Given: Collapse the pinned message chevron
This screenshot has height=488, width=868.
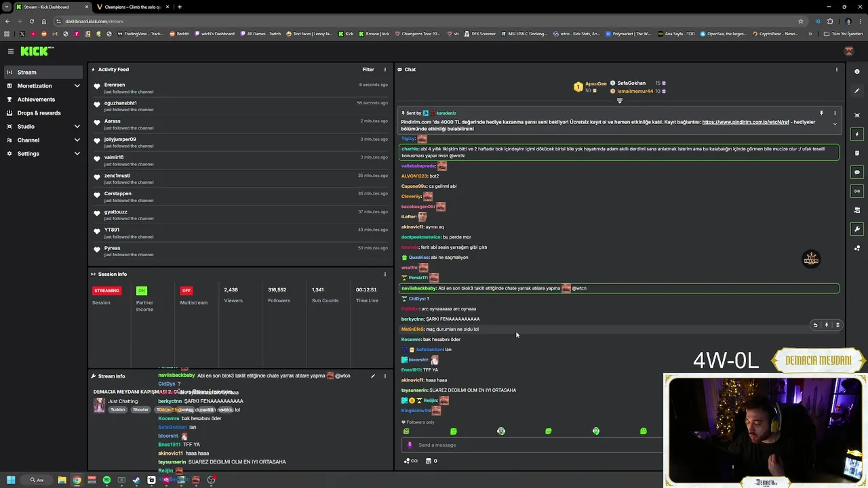Looking at the screenshot, I should [x=835, y=124].
